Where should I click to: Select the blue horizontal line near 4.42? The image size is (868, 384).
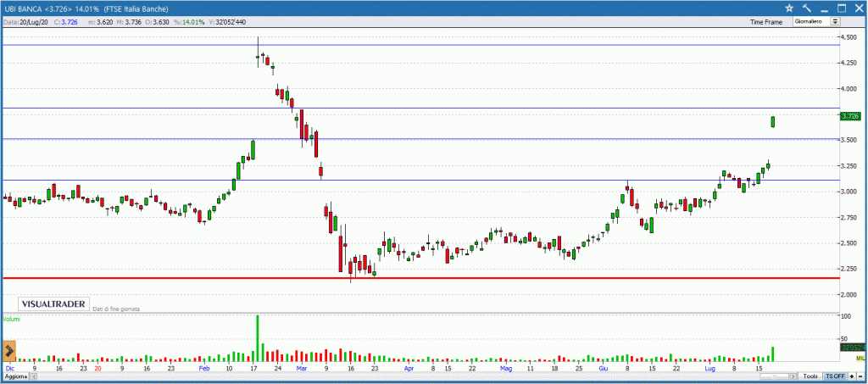click(x=420, y=45)
